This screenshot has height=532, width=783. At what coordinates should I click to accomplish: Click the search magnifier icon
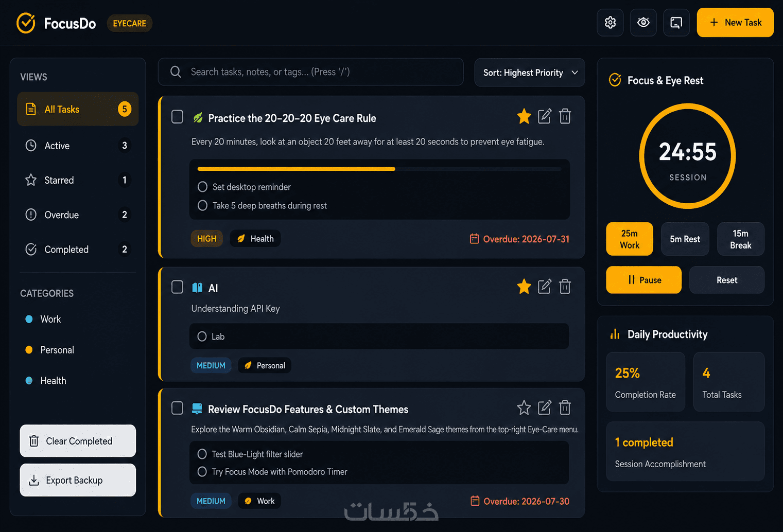[176, 72]
